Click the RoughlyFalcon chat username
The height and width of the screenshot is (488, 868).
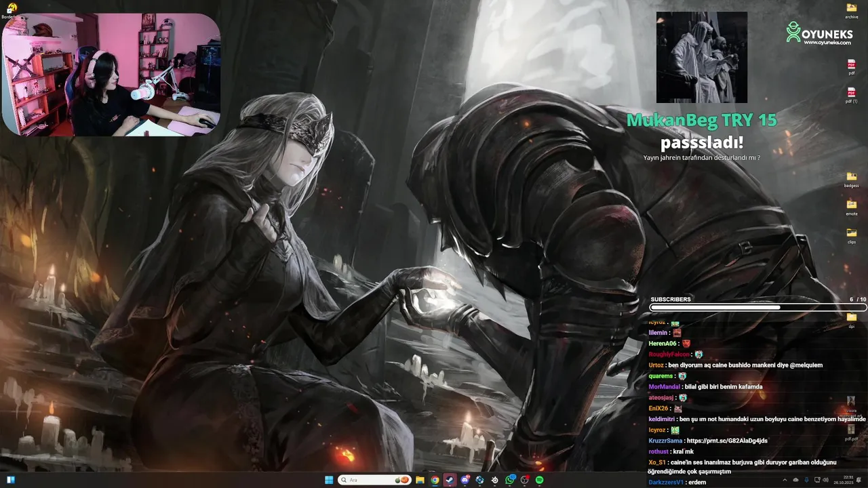point(669,354)
